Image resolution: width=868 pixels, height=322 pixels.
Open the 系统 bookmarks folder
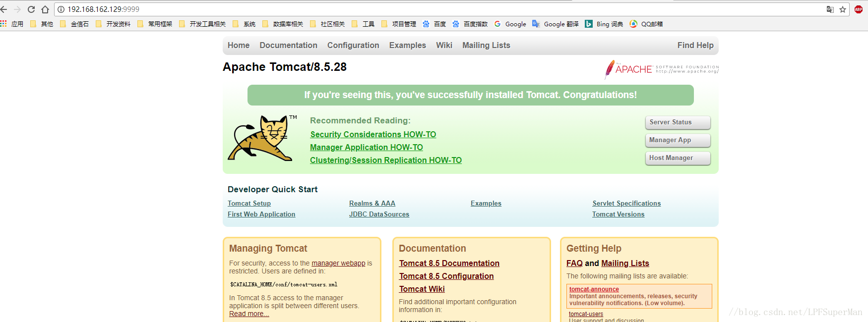click(244, 24)
